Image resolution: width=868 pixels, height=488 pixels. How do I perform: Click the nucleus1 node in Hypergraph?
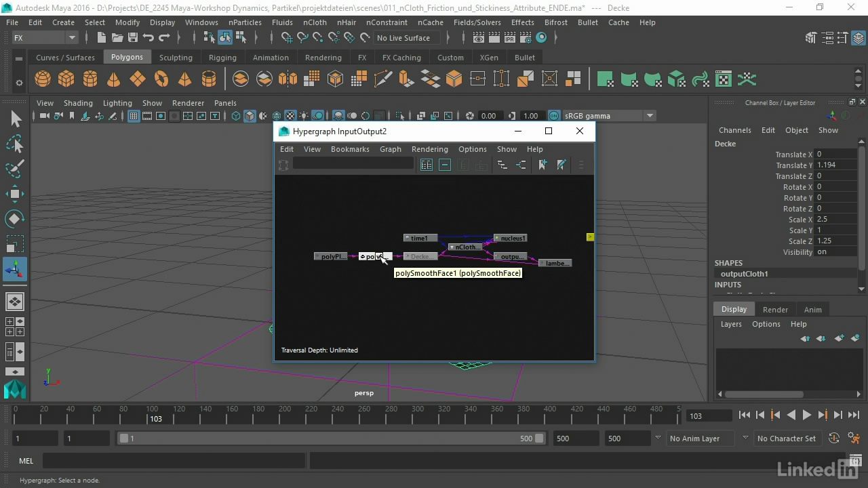point(510,238)
